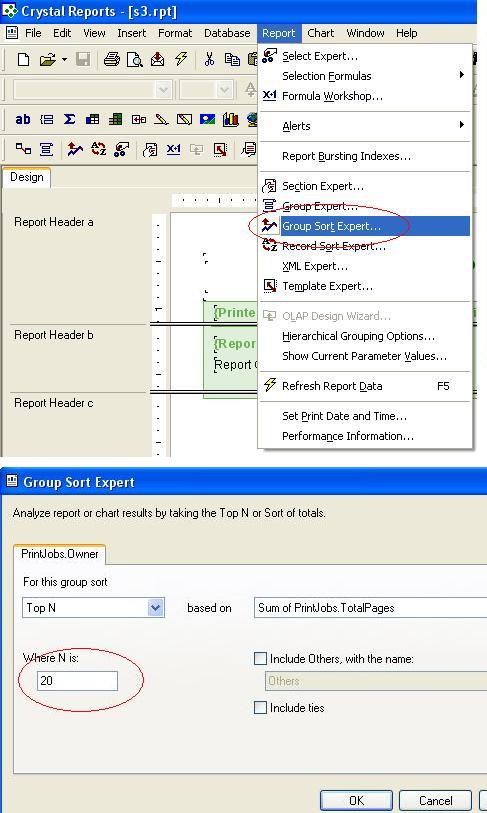Click the New report toolbar icon
The width and height of the screenshot is (487, 813).
point(23,60)
